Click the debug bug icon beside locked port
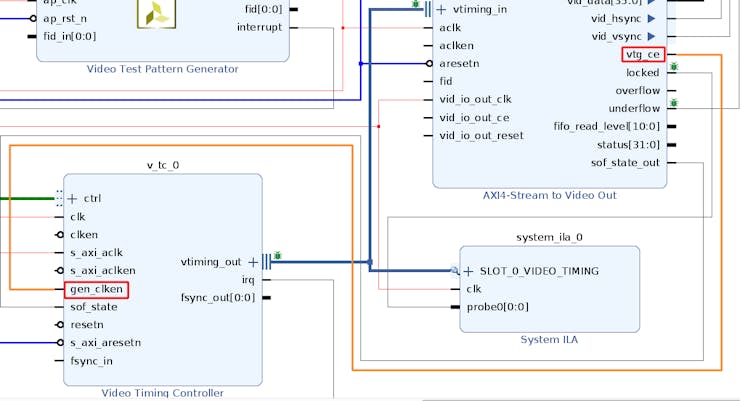740x401 pixels. click(x=674, y=67)
